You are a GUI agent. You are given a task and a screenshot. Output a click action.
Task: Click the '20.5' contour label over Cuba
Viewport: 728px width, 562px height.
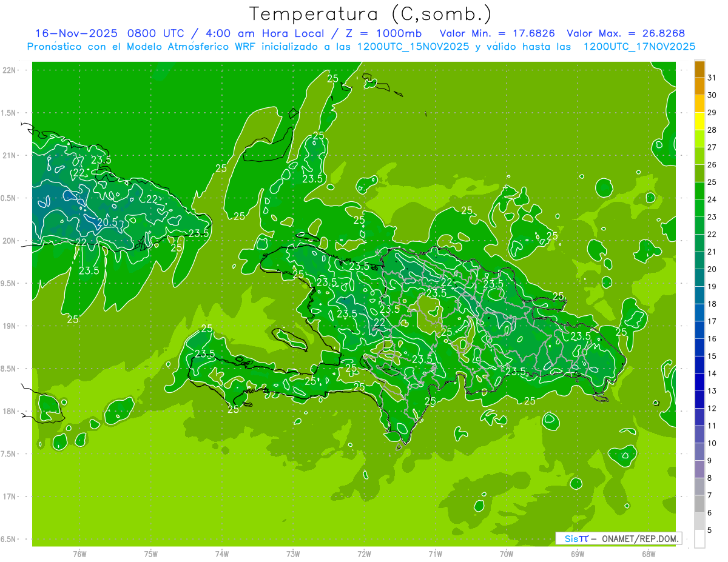pos(107,222)
